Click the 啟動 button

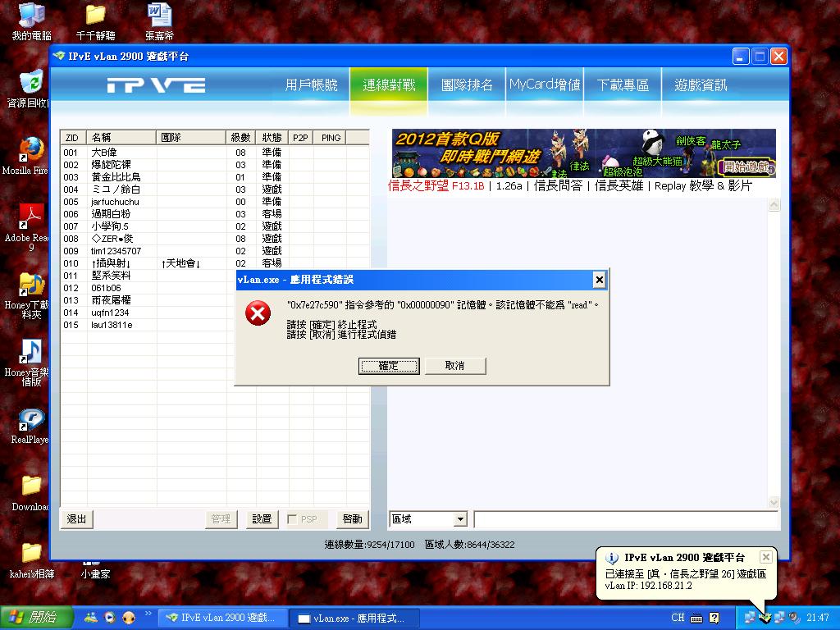coord(352,519)
